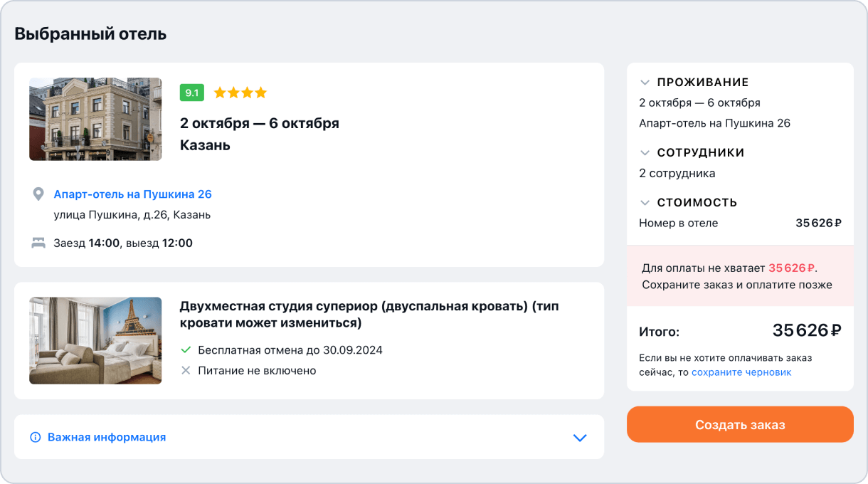Click the green 9.1 rating badge
The image size is (868, 484).
tap(192, 93)
